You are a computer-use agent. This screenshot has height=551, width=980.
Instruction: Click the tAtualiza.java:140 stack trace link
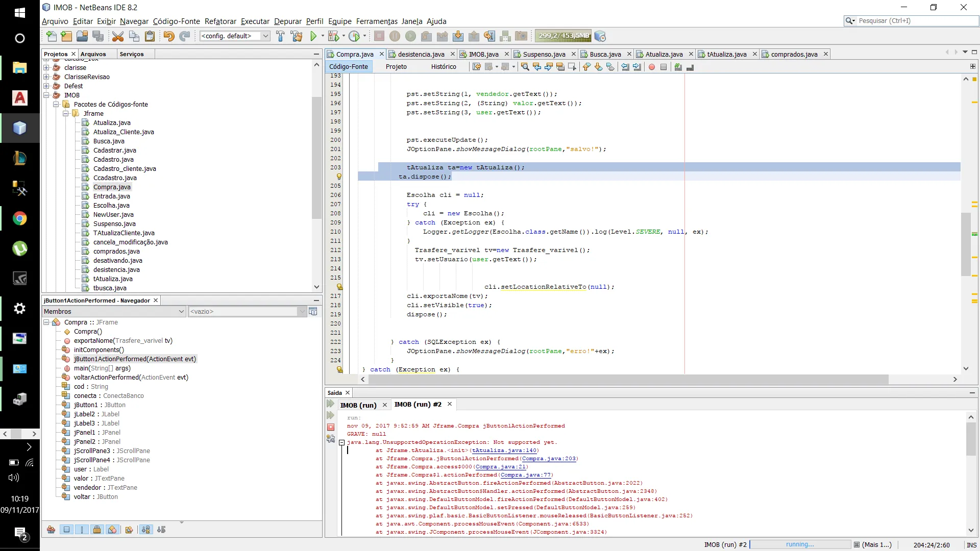click(504, 450)
